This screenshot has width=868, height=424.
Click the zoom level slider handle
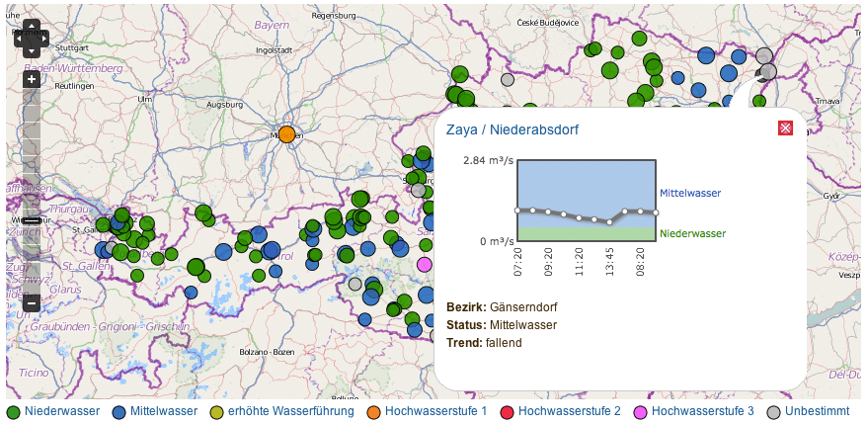coord(32,219)
